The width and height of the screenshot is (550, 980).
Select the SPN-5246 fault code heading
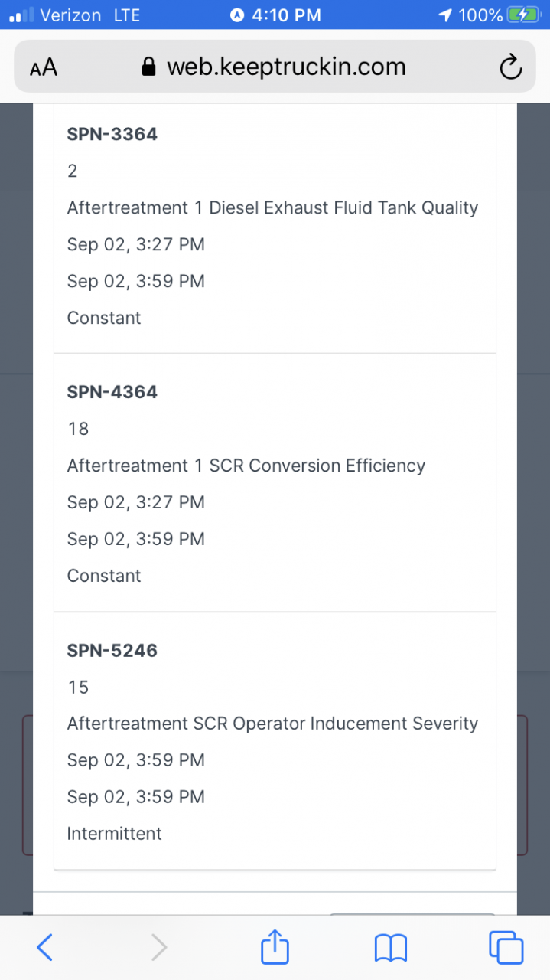coord(112,651)
